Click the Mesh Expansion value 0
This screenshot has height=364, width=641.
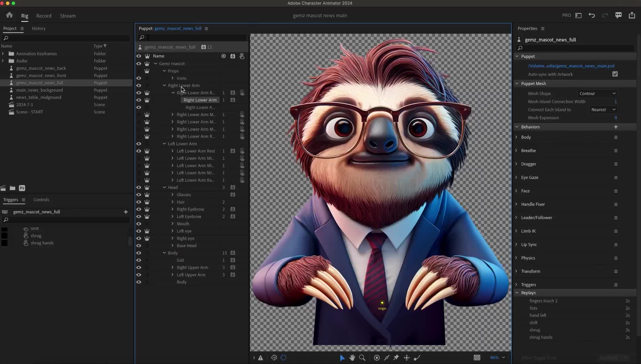[616, 118]
